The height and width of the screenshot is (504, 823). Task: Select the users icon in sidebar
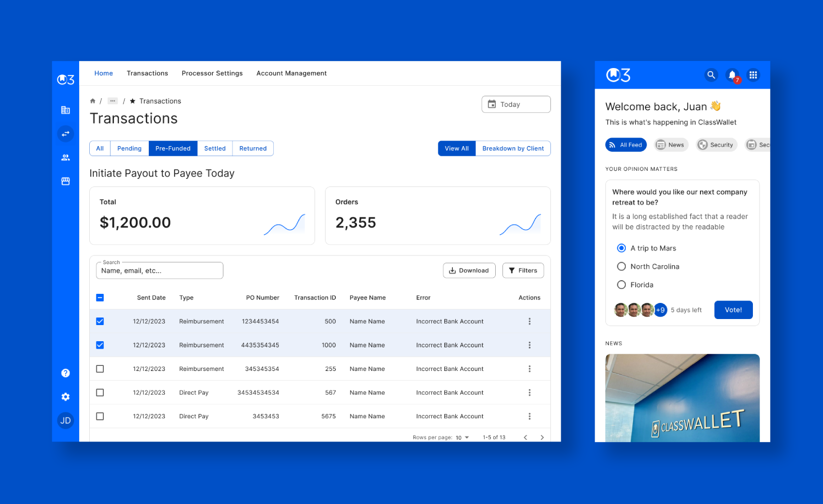[x=66, y=157]
